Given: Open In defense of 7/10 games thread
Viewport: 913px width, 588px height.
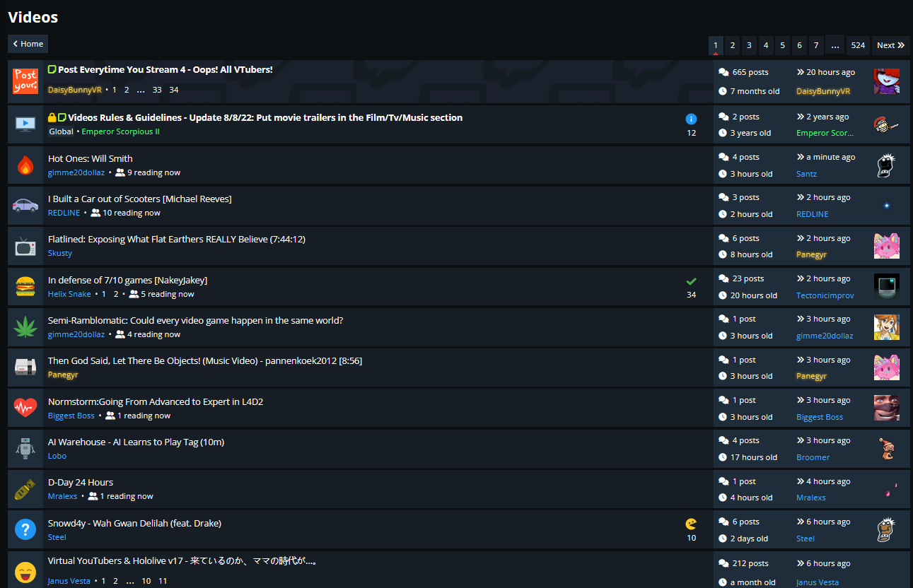Looking at the screenshot, I should 127,280.
